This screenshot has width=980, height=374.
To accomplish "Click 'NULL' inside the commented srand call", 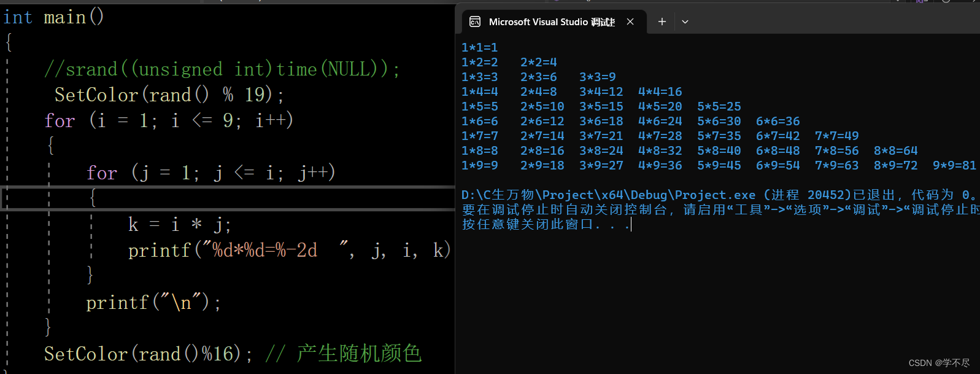I will (x=349, y=69).
